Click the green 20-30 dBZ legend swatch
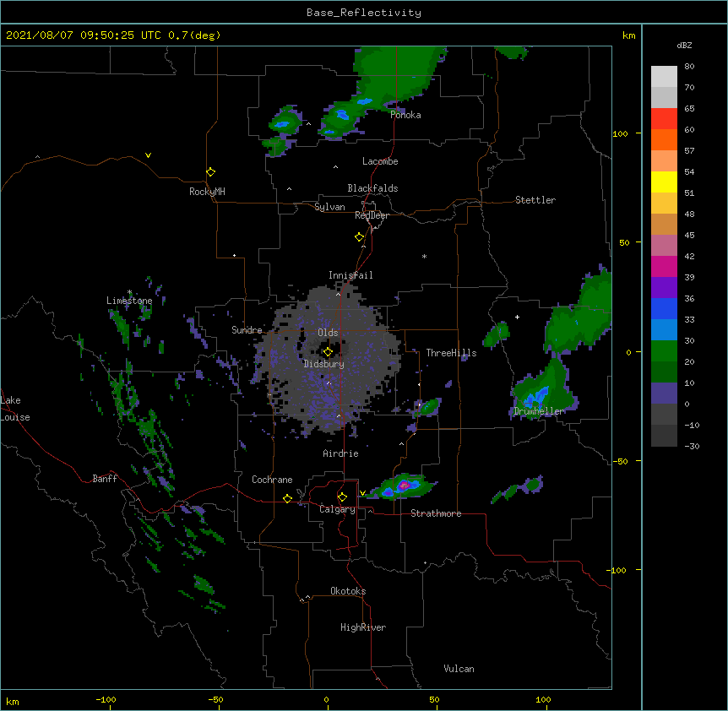 (x=664, y=351)
